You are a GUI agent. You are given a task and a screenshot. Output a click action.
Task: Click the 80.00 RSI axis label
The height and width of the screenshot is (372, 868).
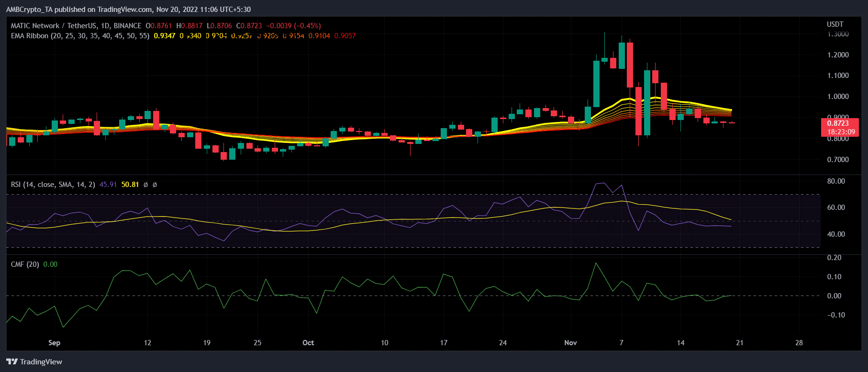click(x=836, y=181)
